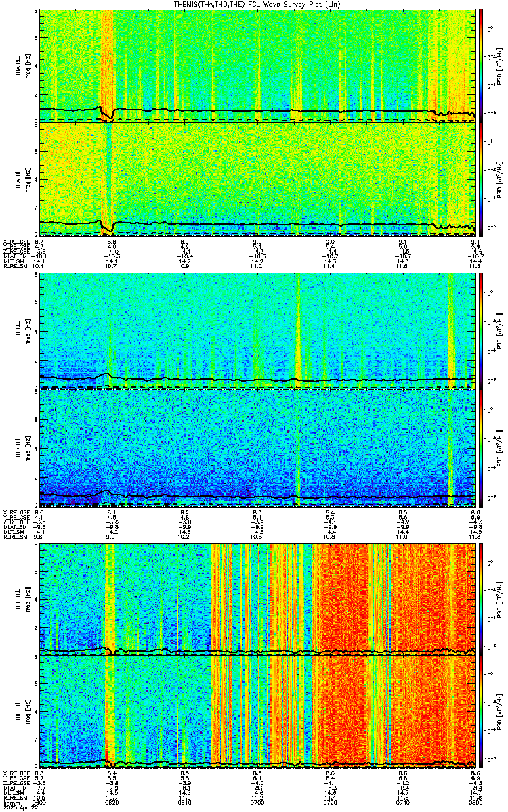Click the 0620 time tick label
Viewport: 508px width, 812px height.
[x=112, y=803]
